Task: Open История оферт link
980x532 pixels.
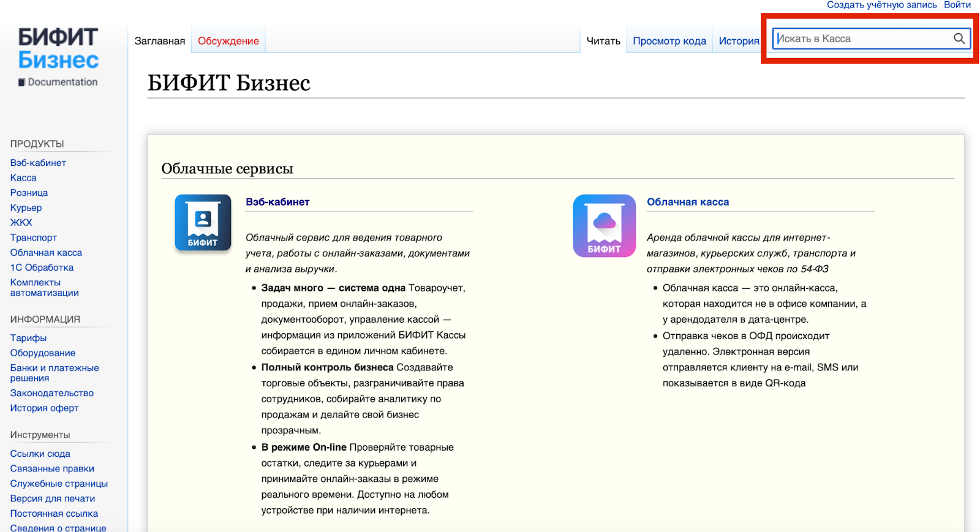Action: point(44,408)
